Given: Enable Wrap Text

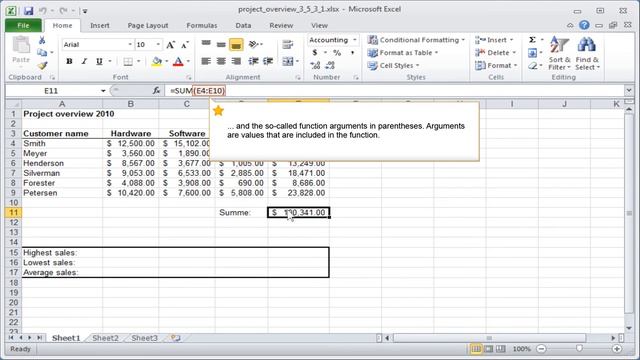Looking at the screenshot, I should click(x=288, y=44).
